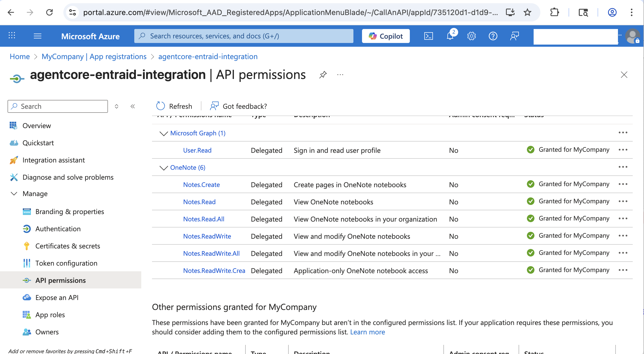Open ellipsis menu for Notes.Create row
This screenshot has width=644, height=354.
pos(623,184)
